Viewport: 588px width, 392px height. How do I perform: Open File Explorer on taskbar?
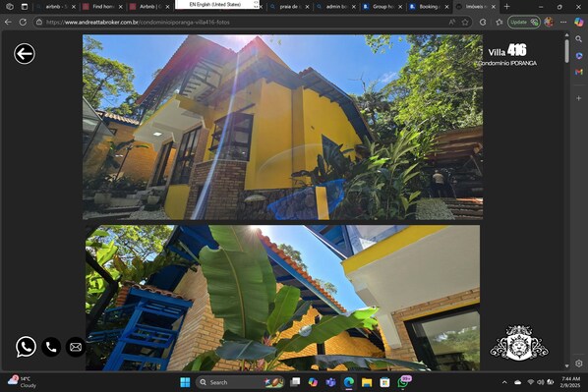click(x=367, y=382)
